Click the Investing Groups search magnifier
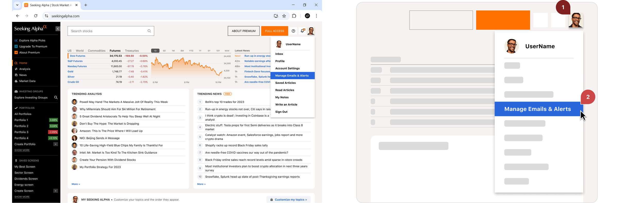This screenshot has width=644, height=203. click(56, 98)
